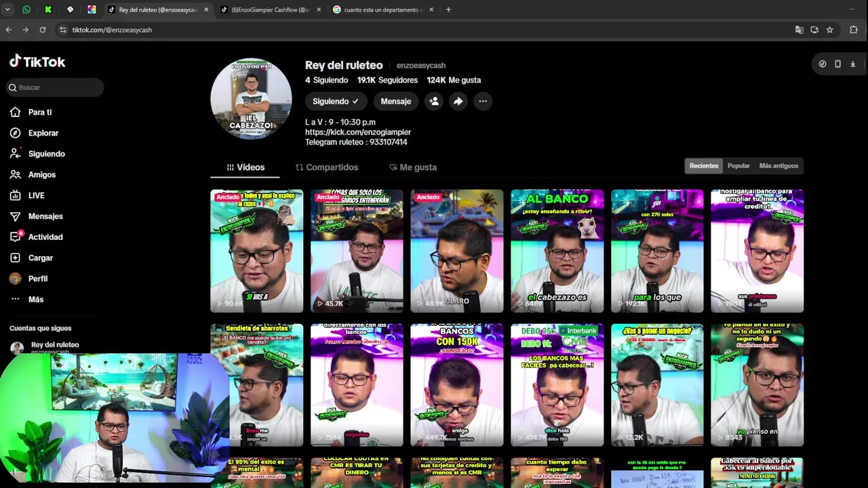
Task: Sort videos by Más antiguos
Action: (778, 165)
